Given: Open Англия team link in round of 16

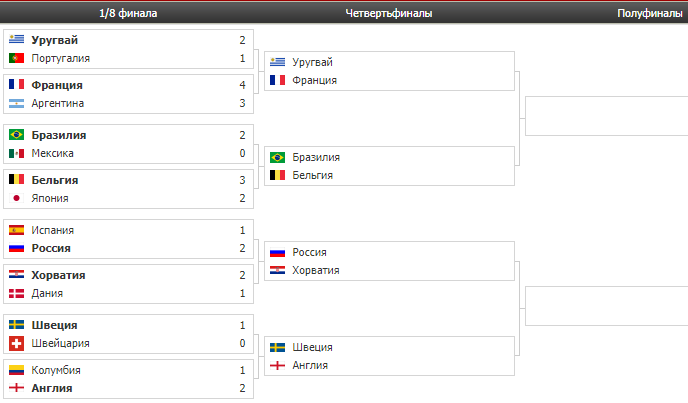Looking at the screenshot, I should (x=52, y=388).
